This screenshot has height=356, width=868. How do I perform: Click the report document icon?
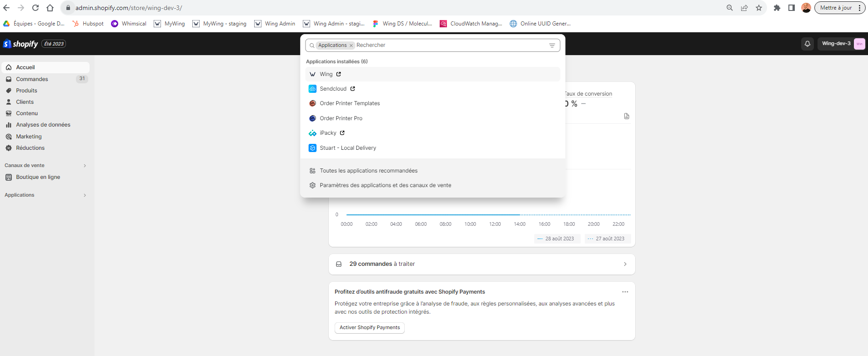[x=627, y=116]
